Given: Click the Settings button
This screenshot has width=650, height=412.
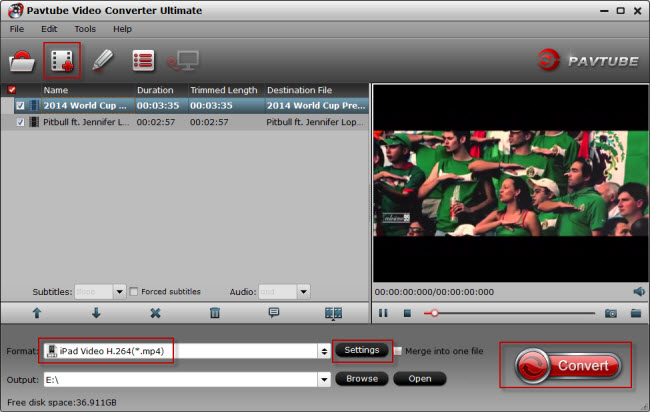Looking at the screenshot, I should tap(361, 350).
